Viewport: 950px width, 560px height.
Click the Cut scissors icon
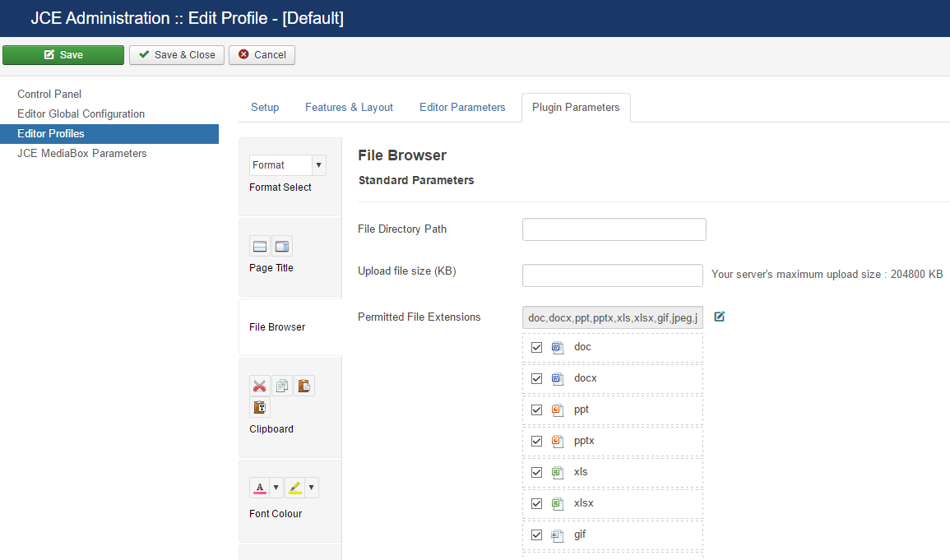(260, 386)
